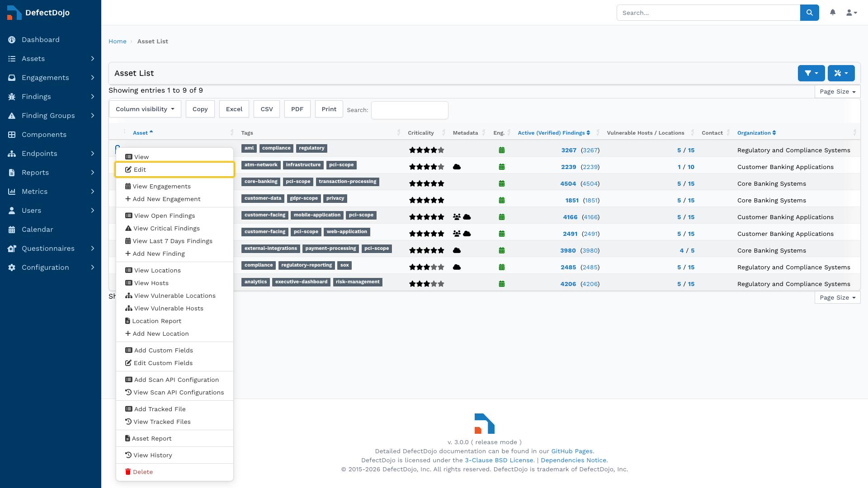Open the GitHub Pages link
868x488 pixels.
(x=571, y=451)
